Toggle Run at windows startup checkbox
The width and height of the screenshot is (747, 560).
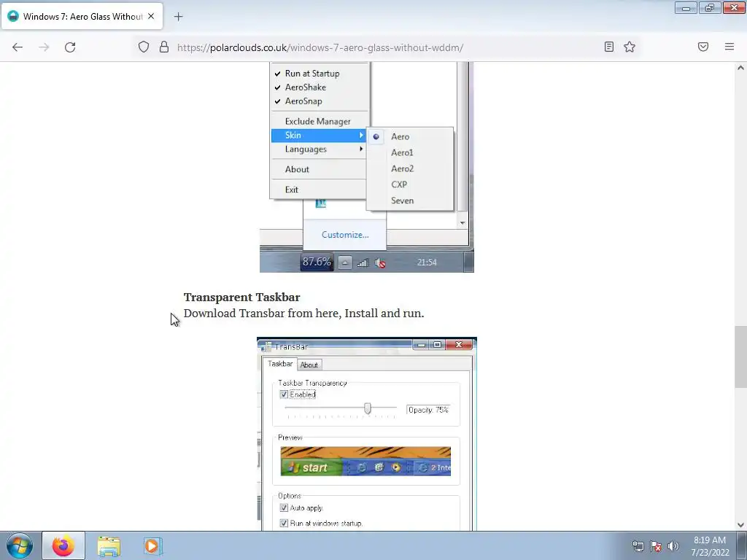coord(284,523)
